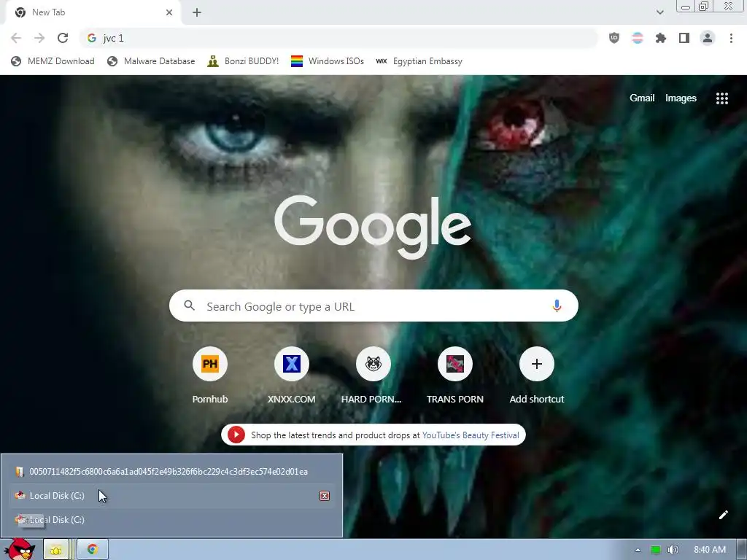Open the Google apps grid
The image size is (747, 560).
point(721,98)
